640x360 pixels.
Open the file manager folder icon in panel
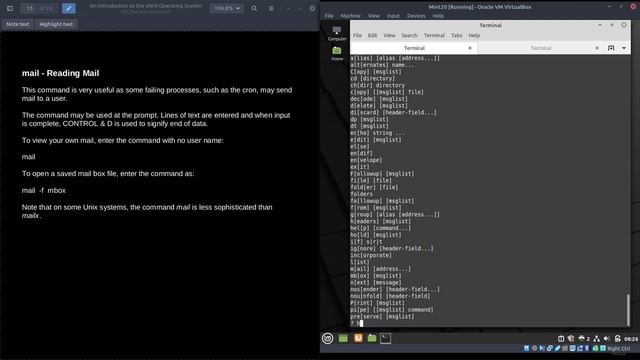coord(372,338)
